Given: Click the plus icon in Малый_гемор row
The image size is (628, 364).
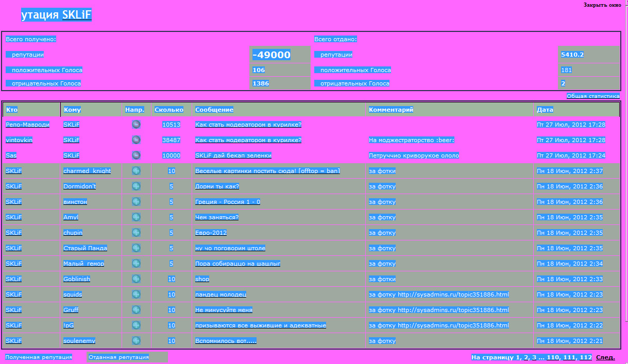Looking at the screenshot, I should tap(136, 263).
